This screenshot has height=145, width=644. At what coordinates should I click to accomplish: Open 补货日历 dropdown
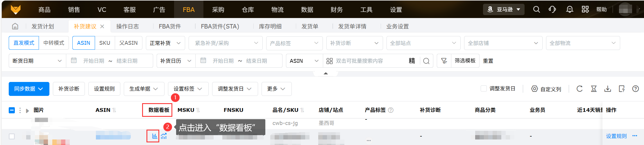[x=176, y=61]
